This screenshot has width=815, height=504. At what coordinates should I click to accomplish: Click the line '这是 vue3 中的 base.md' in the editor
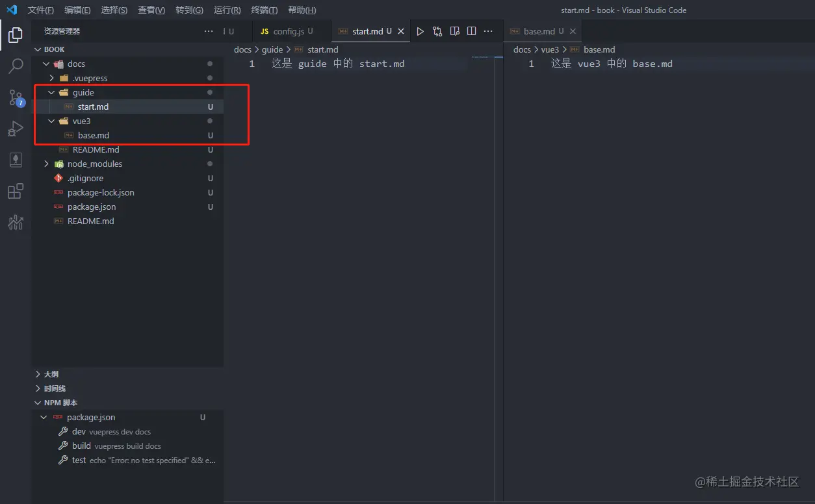612,64
